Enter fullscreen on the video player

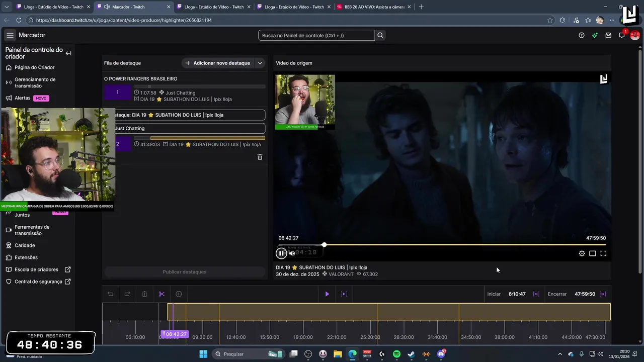[603, 253]
